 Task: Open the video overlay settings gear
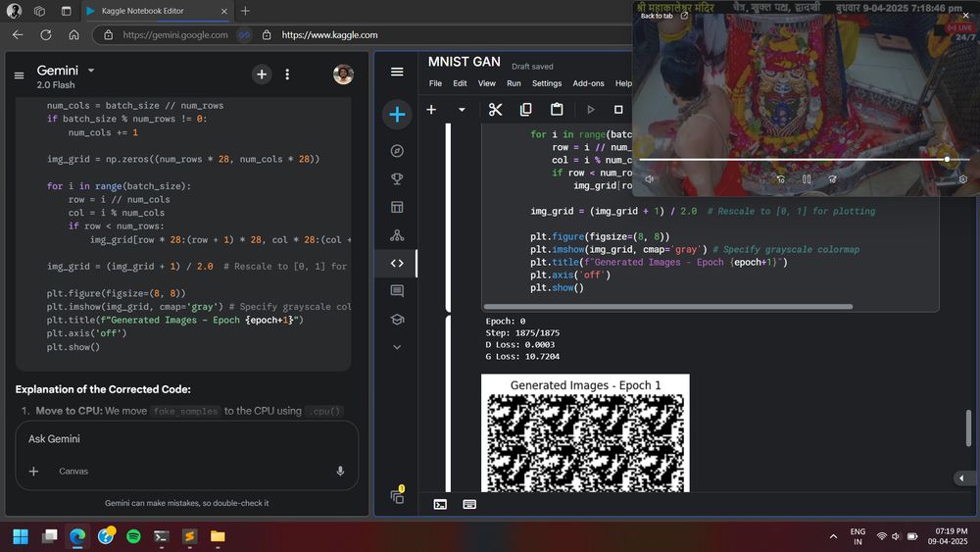tap(963, 178)
